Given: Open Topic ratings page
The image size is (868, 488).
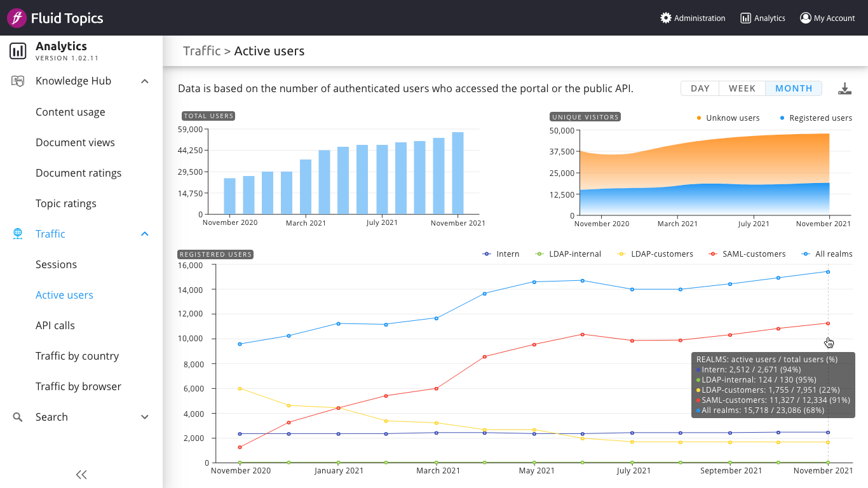Looking at the screenshot, I should click(x=66, y=203).
